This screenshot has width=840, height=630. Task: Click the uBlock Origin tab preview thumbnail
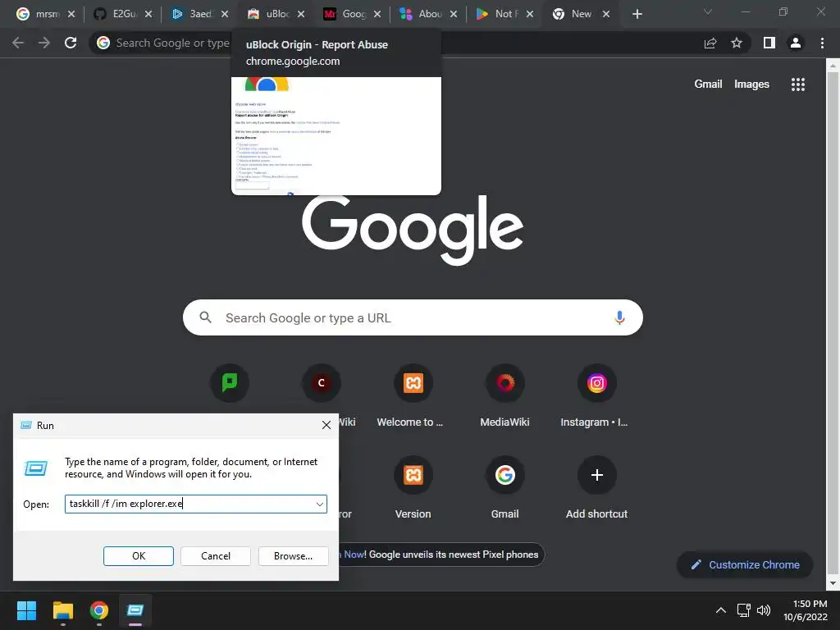[336, 136]
